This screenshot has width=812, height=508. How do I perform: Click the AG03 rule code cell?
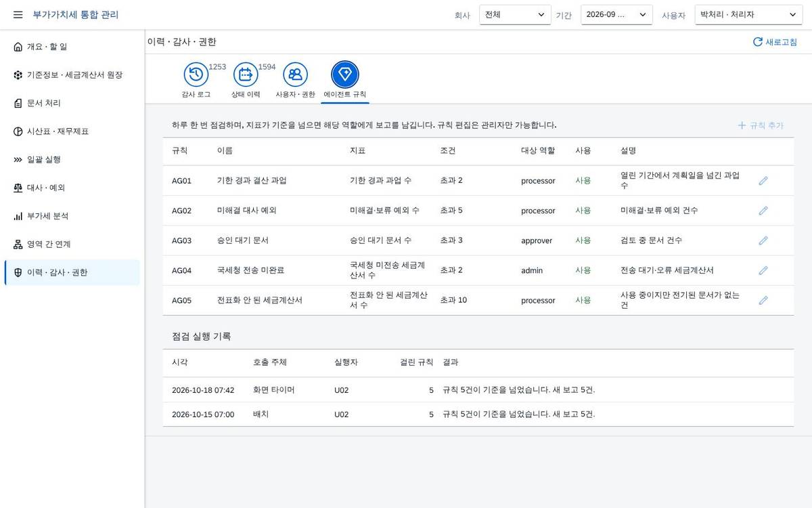[x=182, y=240]
